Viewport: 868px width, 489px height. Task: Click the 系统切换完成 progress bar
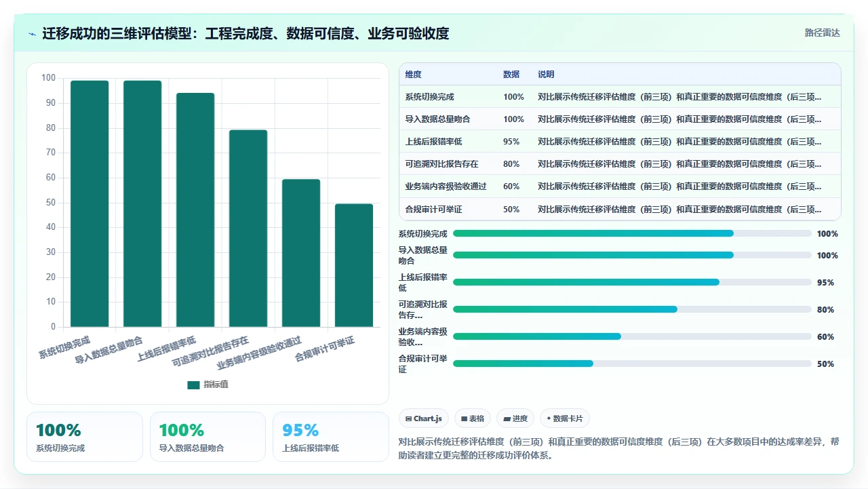(632, 233)
